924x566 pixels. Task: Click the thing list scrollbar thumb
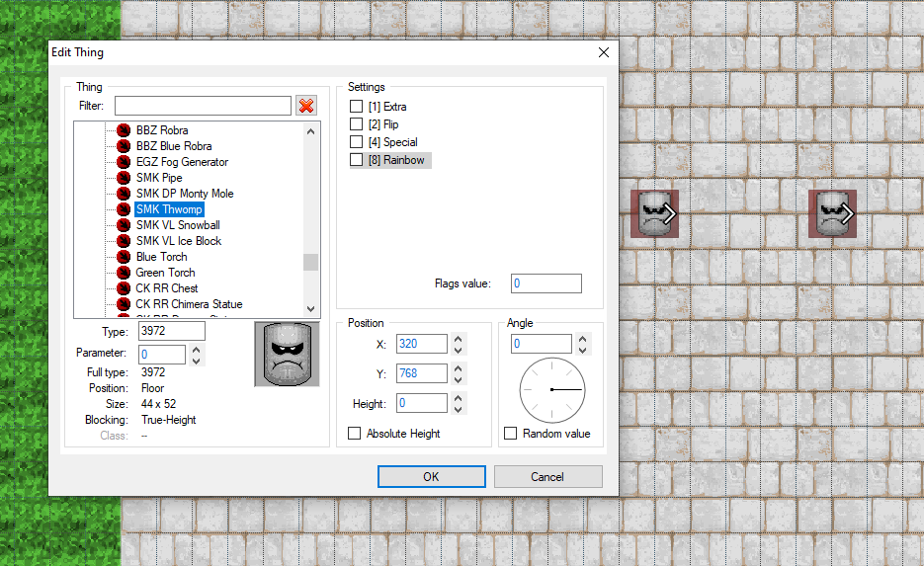(310, 262)
